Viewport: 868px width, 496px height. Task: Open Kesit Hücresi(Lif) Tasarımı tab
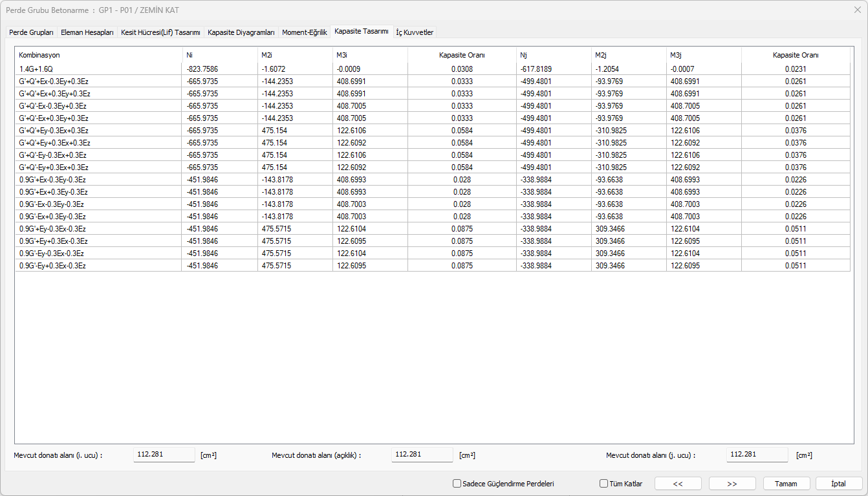160,32
